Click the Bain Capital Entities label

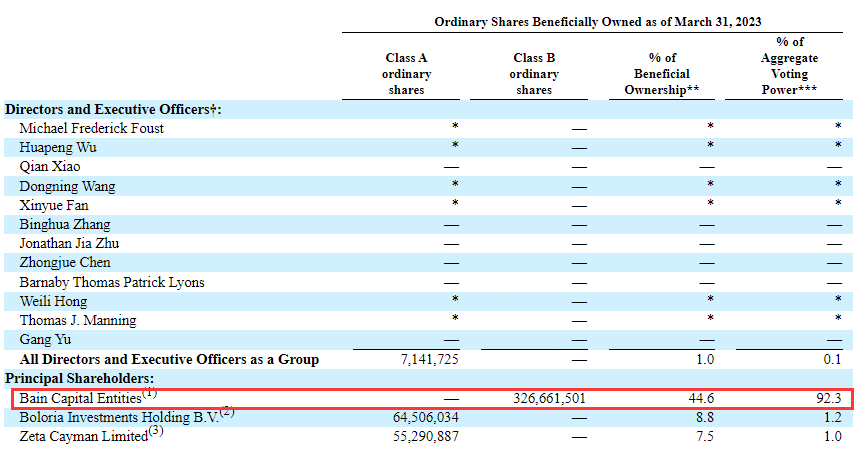coord(80,399)
